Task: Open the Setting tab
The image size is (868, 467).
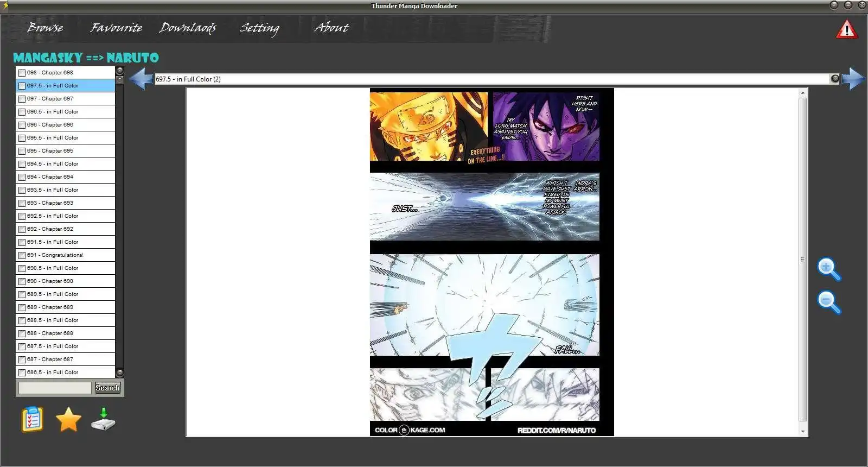Action: pyautogui.click(x=259, y=28)
